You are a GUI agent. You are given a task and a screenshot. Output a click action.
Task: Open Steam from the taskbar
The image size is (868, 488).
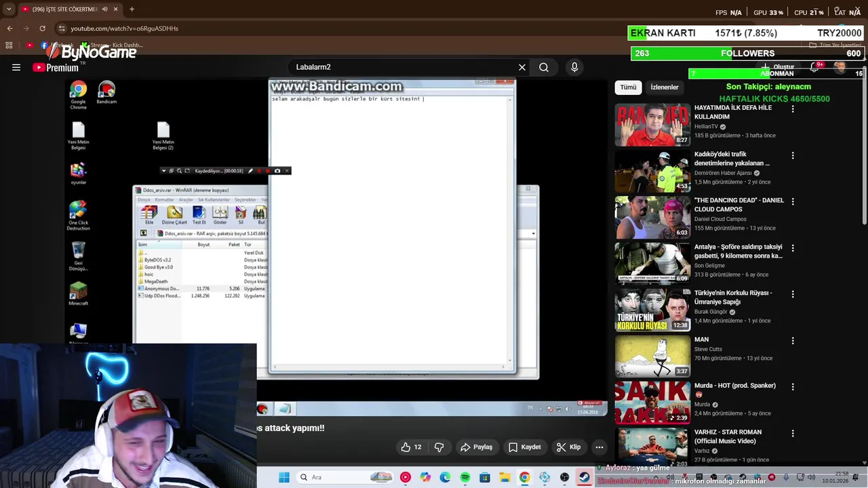click(x=584, y=477)
